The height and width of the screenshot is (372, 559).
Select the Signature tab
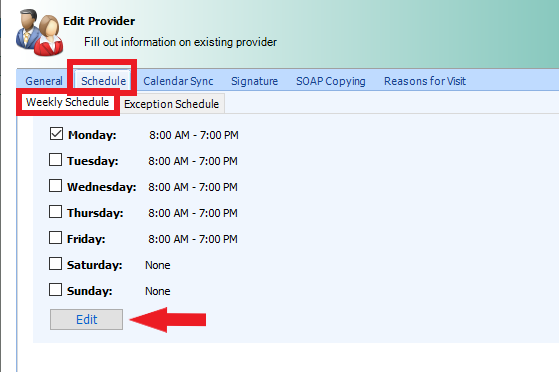(x=255, y=81)
